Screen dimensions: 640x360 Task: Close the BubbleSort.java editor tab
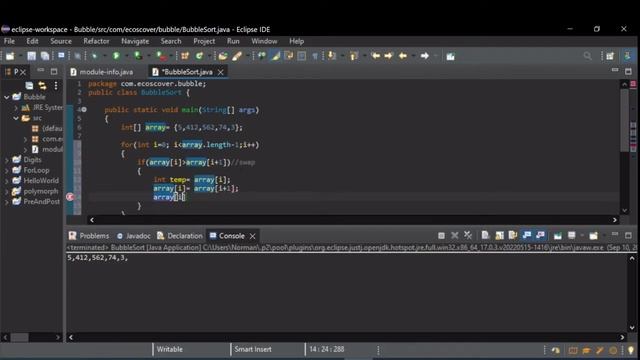(x=220, y=72)
